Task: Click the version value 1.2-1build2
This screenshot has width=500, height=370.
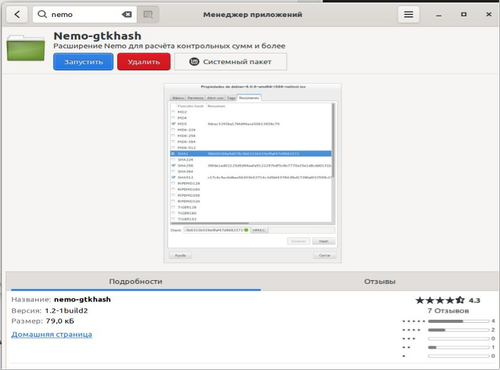Action: [66, 311]
